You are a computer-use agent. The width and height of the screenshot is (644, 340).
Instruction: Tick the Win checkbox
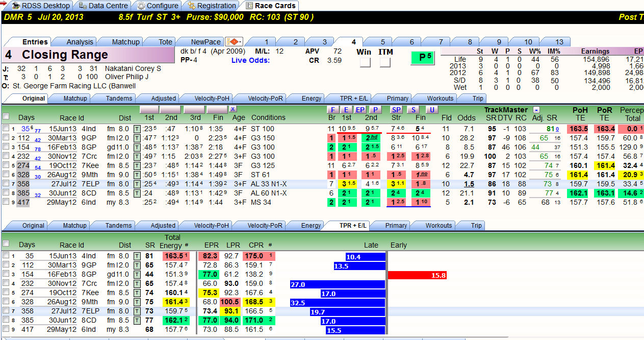click(x=365, y=63)
